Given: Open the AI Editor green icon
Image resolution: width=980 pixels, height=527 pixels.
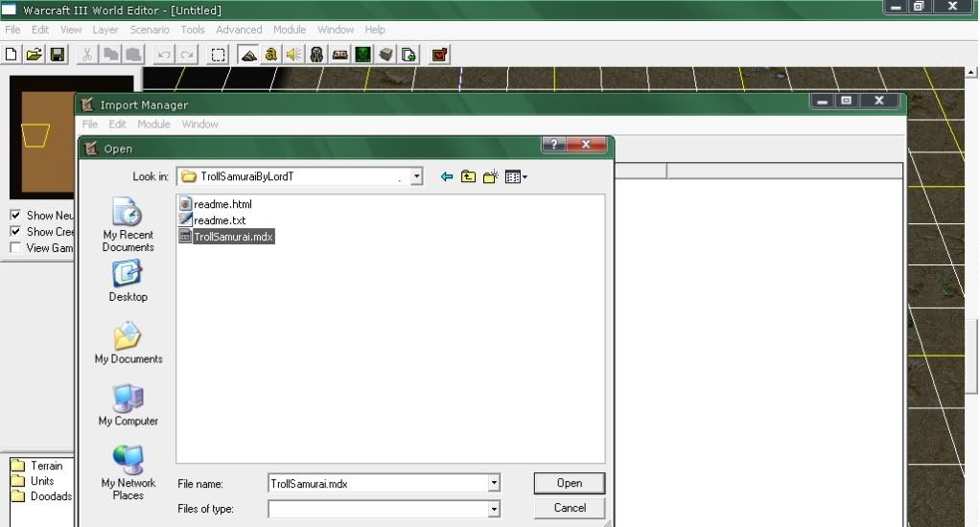Looking at the screenshot, I should [x=362, y=55].
